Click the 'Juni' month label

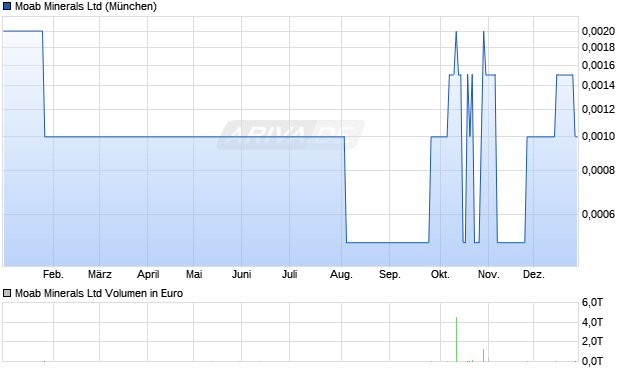pos(241,274)
